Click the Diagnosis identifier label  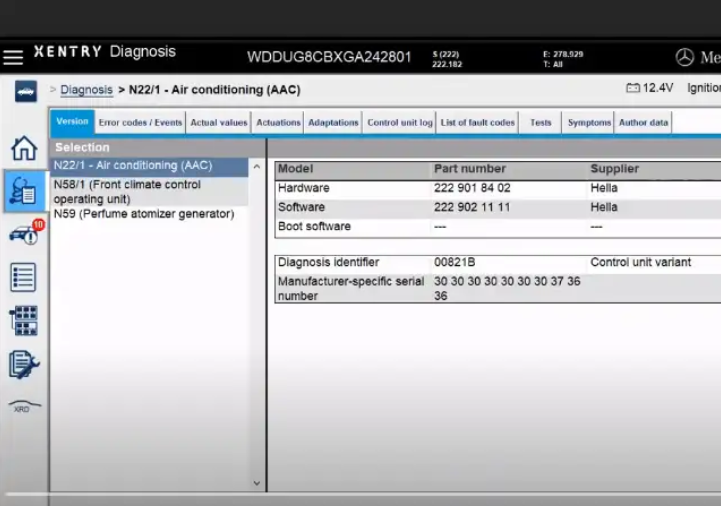pyautogui.click(x=328, y=262)
